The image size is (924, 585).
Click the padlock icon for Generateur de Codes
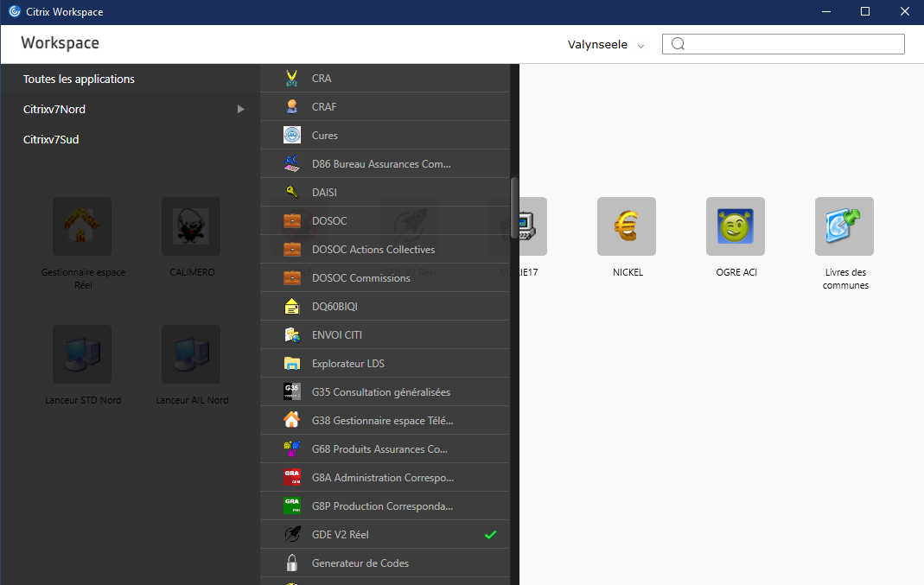point(292,563)
